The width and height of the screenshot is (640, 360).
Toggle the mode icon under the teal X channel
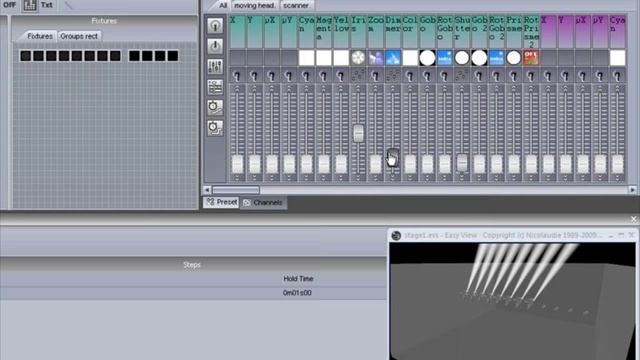[237, 76]
